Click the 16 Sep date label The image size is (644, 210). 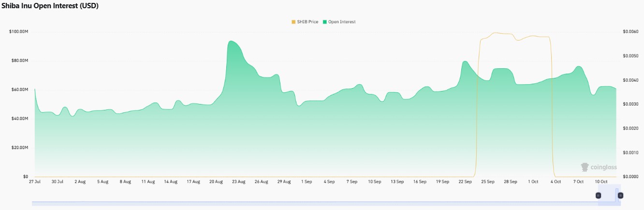[420, 181]
